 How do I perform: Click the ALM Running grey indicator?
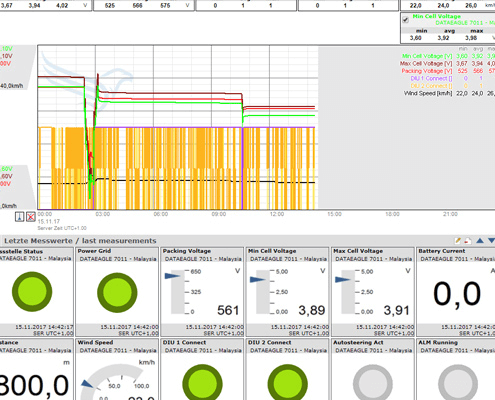(x=458, y=383)
